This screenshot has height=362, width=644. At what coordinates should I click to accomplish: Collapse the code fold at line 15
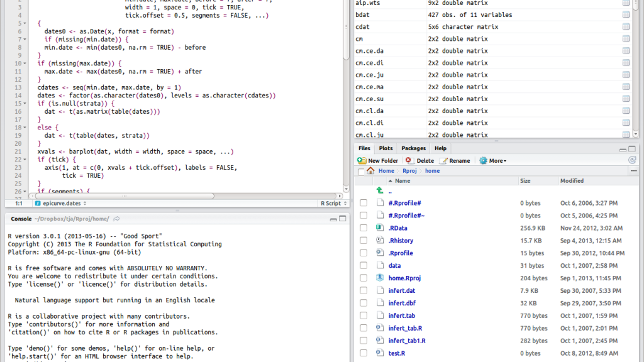pyautogui.click(x=25, y=104)
